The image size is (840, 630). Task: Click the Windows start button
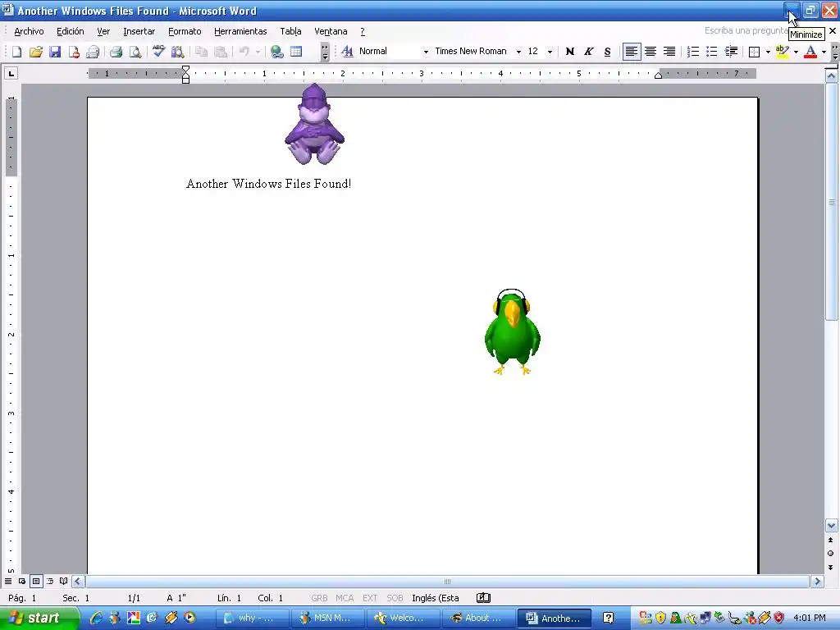(39, 618)
